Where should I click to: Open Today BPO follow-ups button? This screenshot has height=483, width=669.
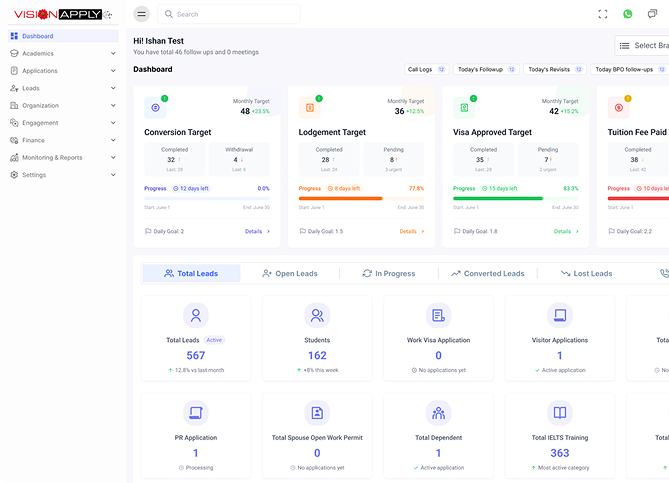coord(630,69)
